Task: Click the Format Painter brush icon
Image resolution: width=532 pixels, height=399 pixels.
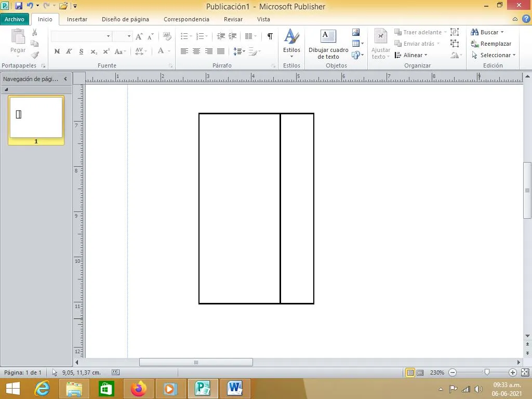Action: (x=35, y=55)
